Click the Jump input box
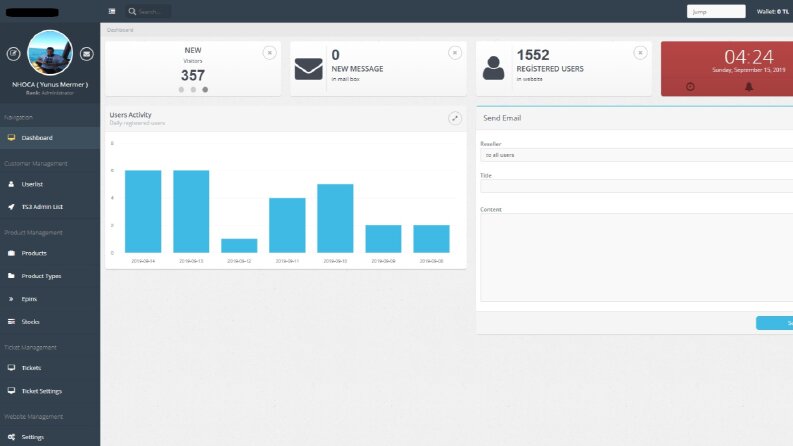The width and height of the screenshot is (793, 446). click(716, 11)
